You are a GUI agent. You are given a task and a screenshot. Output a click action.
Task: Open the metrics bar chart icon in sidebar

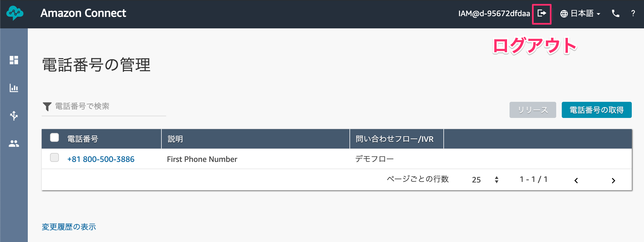coord(14,88)
